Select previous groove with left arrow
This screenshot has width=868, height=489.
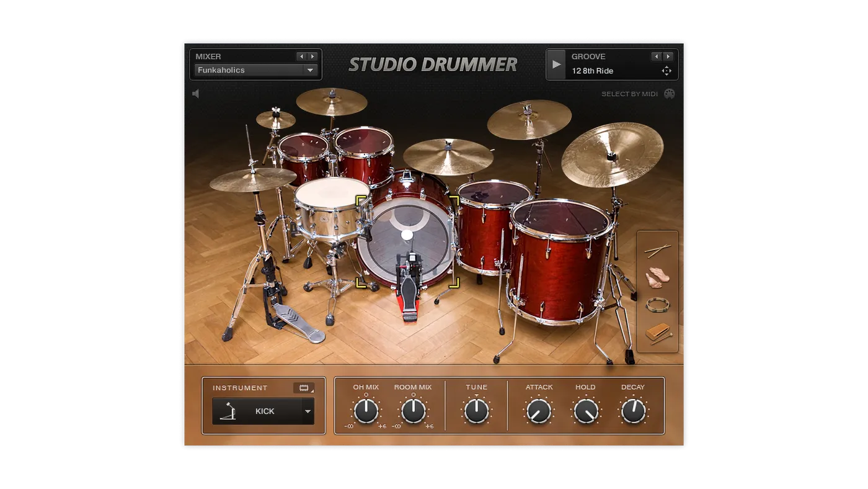click(x=656, y=56)
